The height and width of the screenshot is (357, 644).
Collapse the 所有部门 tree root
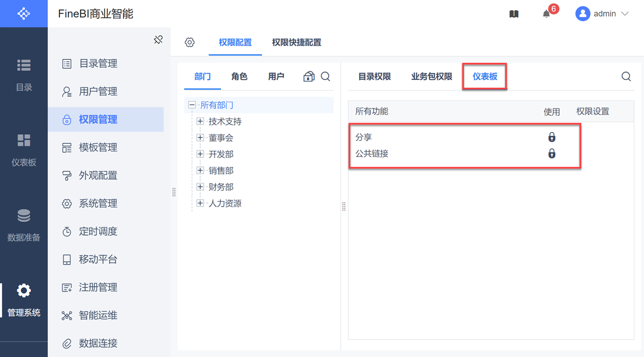tap(192, 106)
